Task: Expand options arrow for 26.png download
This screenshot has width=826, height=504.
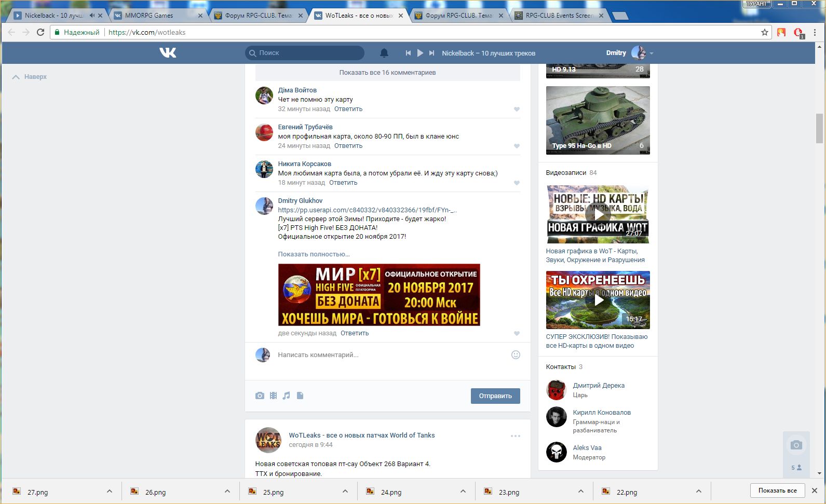Action: click(227, 491)
